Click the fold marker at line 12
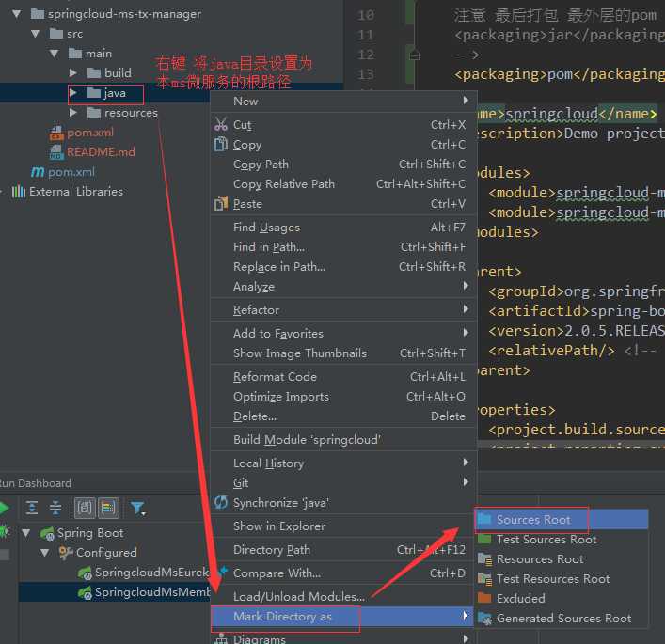 [x=415, y=55]
